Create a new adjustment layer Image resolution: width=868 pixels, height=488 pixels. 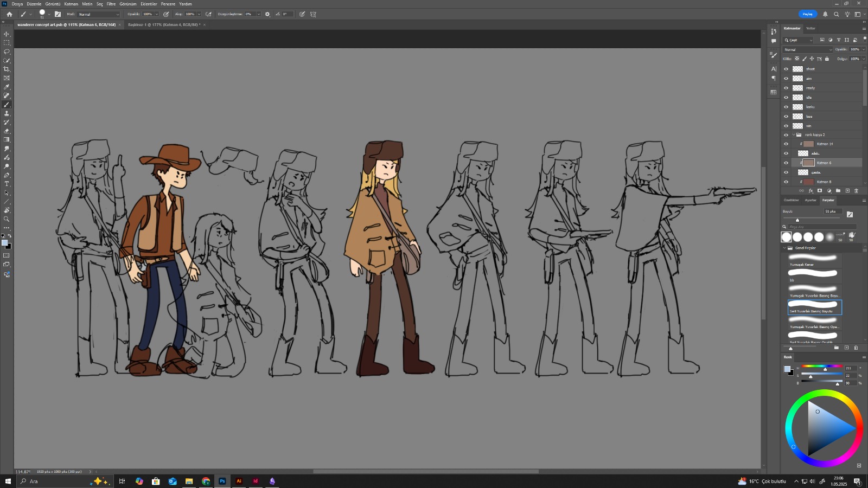829,191
